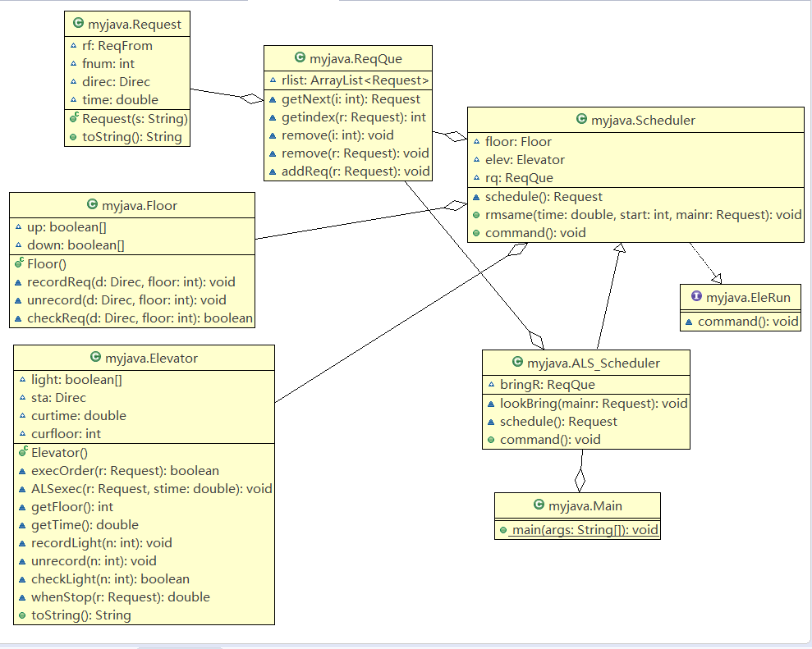Select ALSexec(r: Request, stime: double) method
The width and height of the screenshot is (812, 649).
[x=152, y=489]
